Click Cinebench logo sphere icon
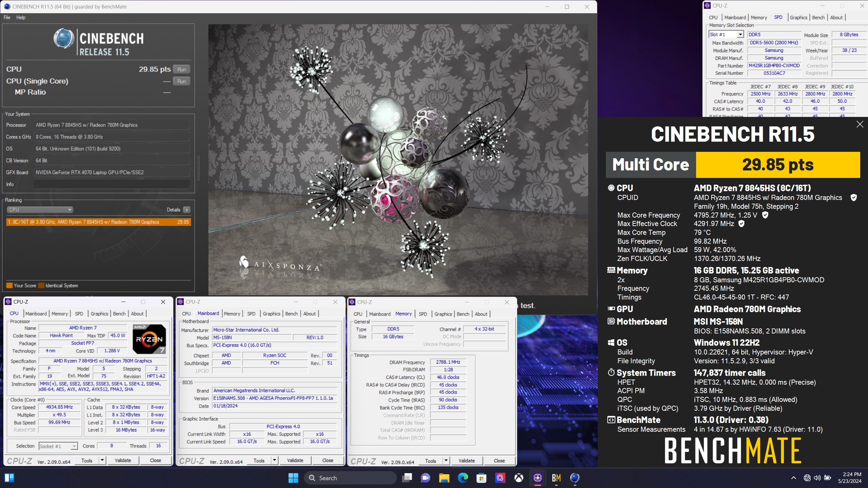This screenshot has width=868, height=488. pyautogui.click(x=64, y=39)
